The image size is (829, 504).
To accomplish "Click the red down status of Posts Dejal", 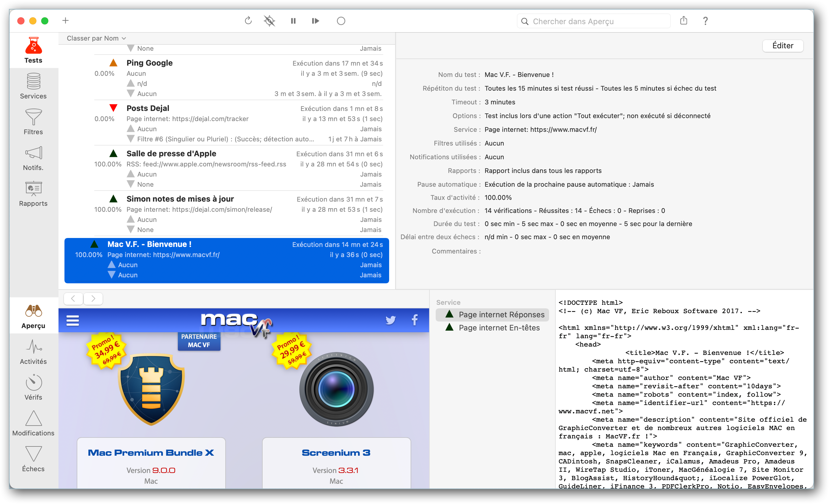I will pyautogui.click(x=113, y=108).
